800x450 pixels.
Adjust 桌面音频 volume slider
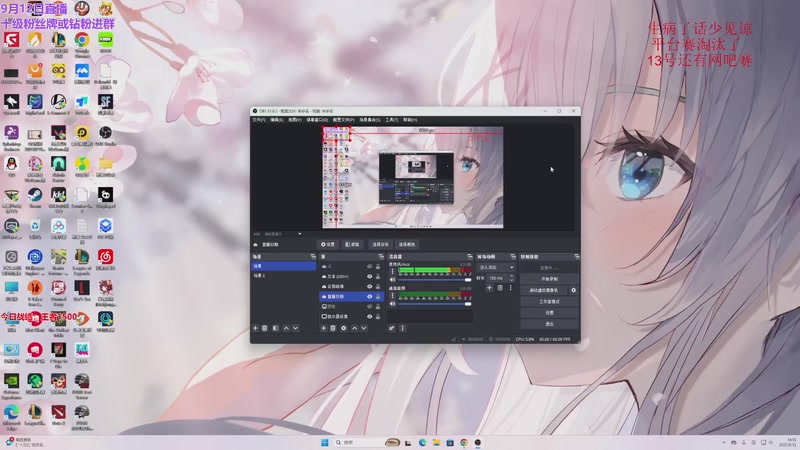click(434, 304)
